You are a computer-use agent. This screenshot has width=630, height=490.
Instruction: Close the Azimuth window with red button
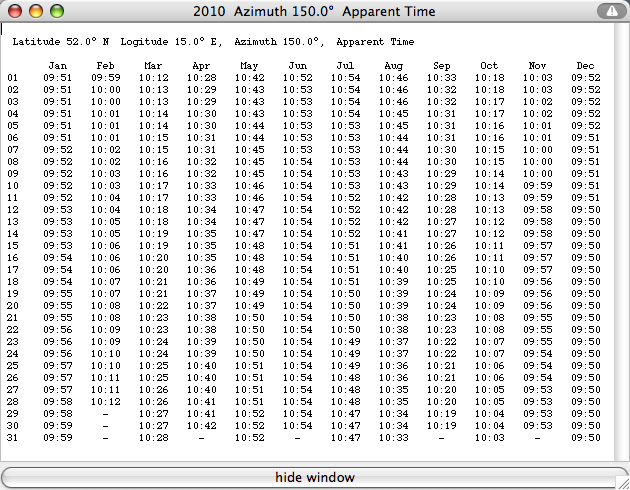click(x=15, y=11)
